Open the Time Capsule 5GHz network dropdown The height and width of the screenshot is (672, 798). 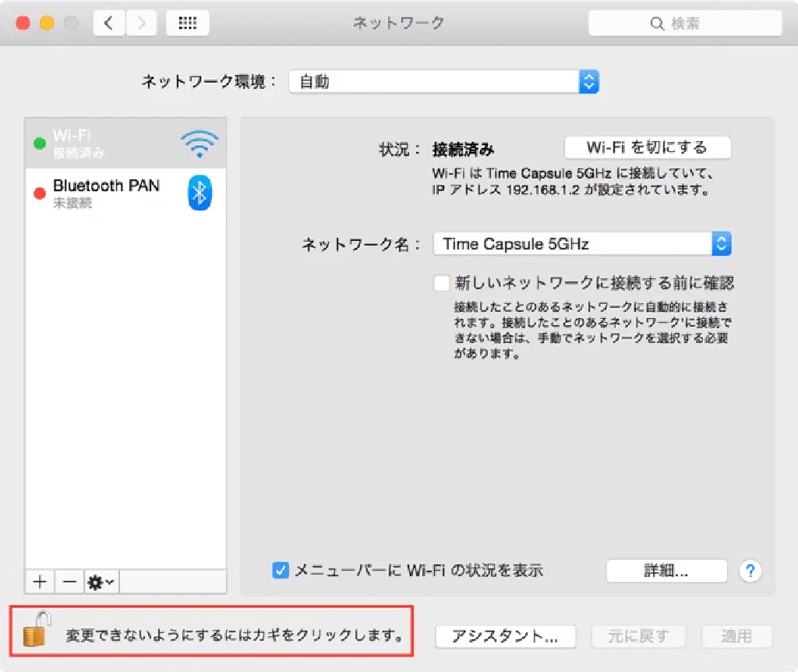[x=582, y=244]
